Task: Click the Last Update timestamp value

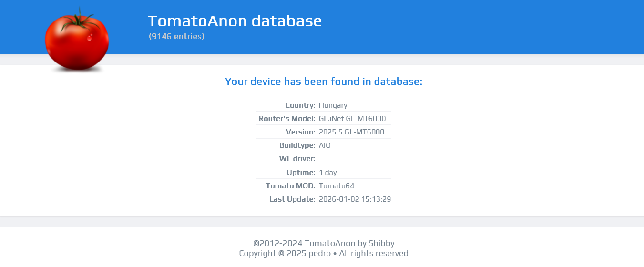Action: [x=355, y=199]
